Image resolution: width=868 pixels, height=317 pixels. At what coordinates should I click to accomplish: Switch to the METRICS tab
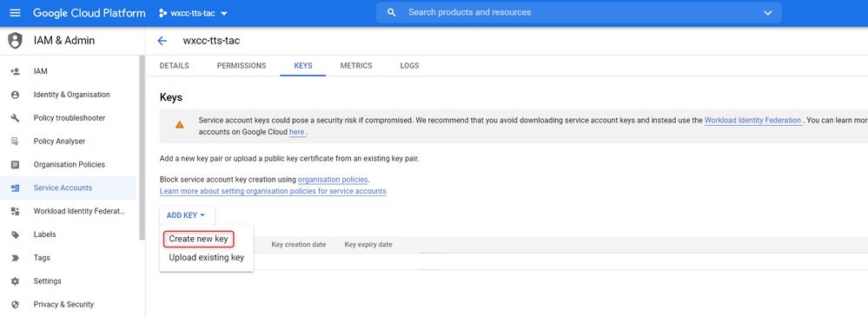click(x=356, y=65)
